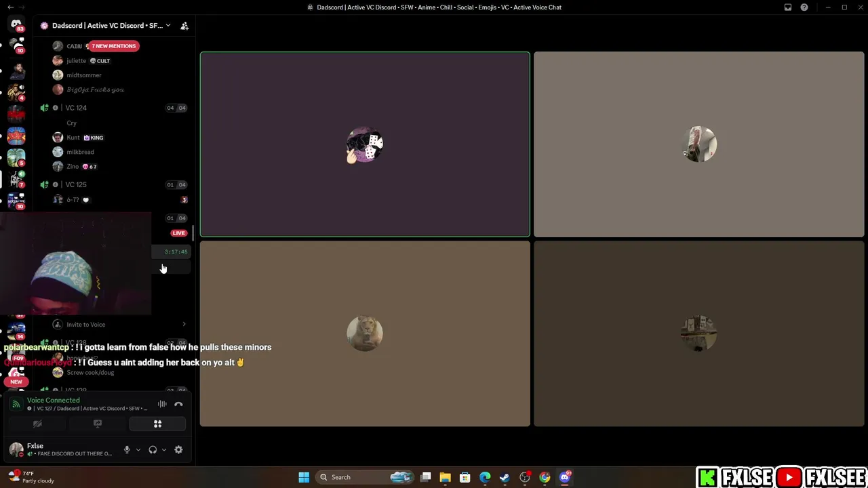This screenshot has height=488, width=868.
Task: Join the VC 125 voice channel
Action: point(76,184)
